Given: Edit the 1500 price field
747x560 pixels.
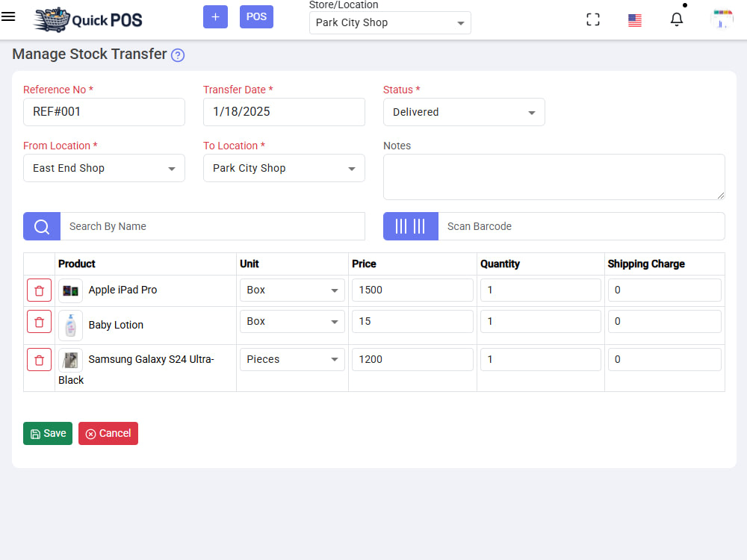Looking at the screenshot, I should pos(412,290).
